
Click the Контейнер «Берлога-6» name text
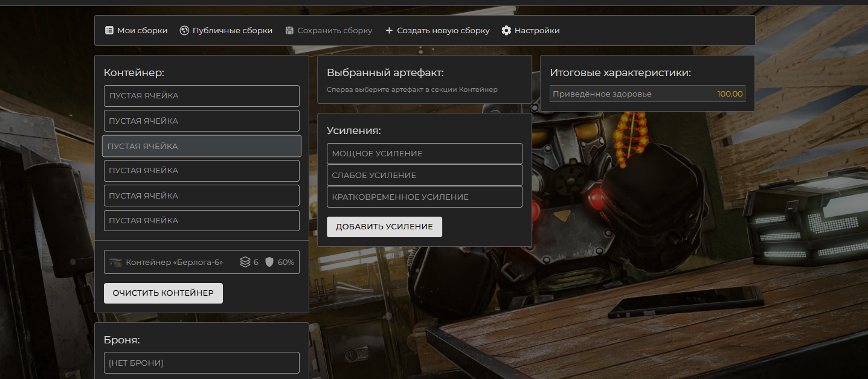tap(175, 263)
